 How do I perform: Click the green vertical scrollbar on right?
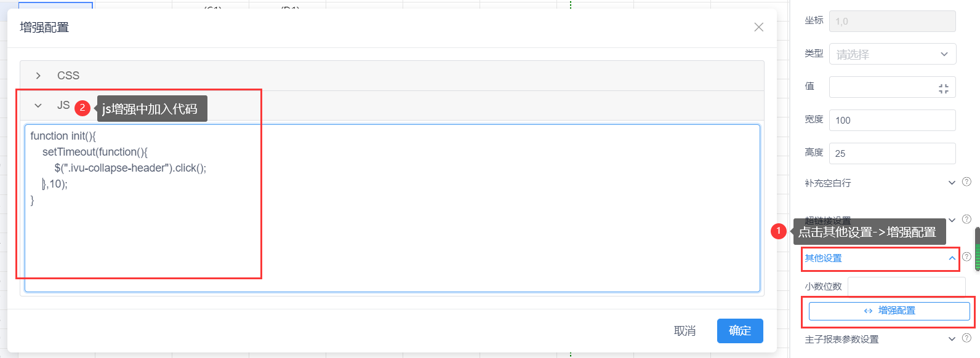(x=977, y=249)
